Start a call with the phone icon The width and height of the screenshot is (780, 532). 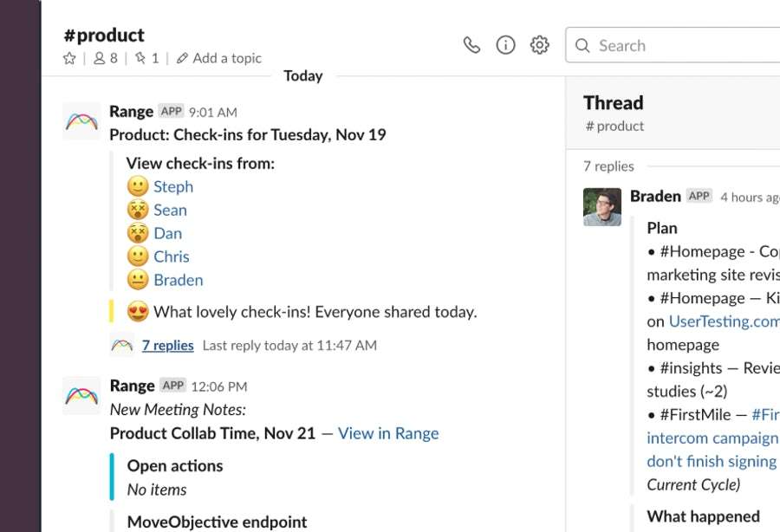tap(471, 45)
